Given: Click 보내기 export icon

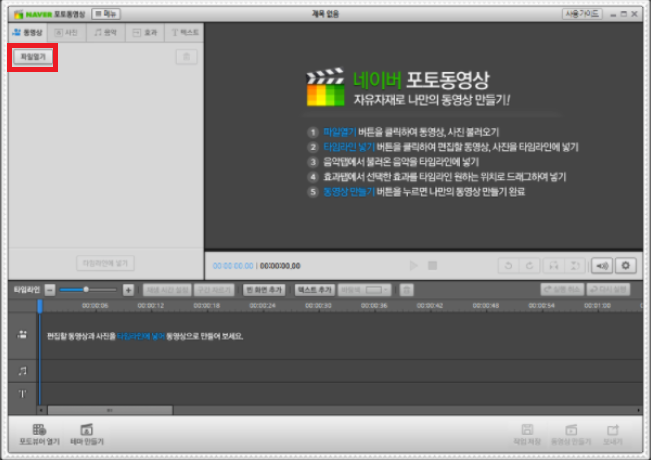Looking at the screenshot, I should pos(613,435).
